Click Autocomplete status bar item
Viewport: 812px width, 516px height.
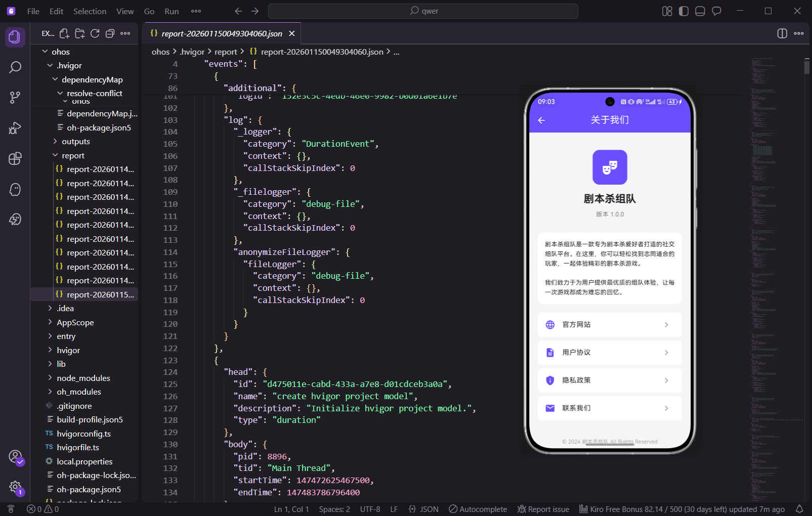tap(478, 509)
